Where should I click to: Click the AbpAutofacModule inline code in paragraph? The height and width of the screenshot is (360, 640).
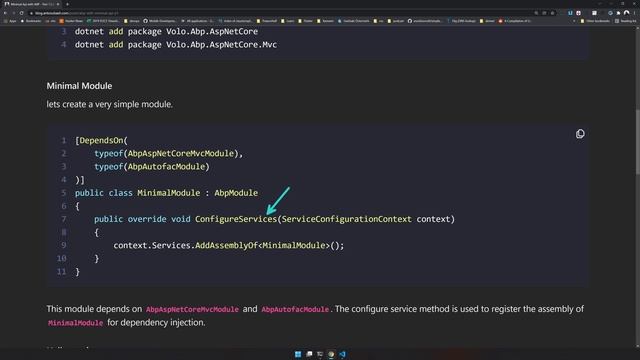(295, 309)
